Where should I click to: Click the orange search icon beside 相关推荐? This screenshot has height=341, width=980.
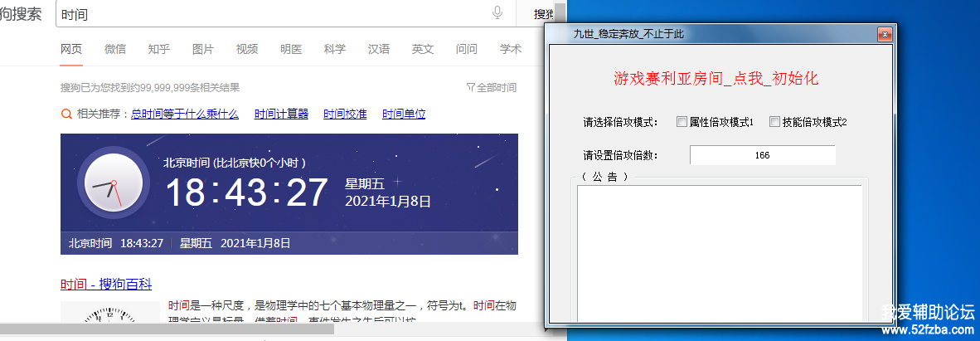(x=66, y=114)
